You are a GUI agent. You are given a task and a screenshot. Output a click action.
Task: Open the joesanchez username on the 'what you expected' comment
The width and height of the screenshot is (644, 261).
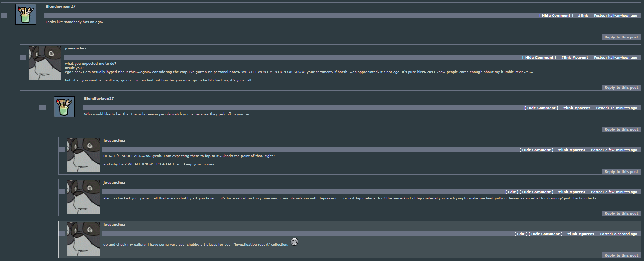[76, 48]
